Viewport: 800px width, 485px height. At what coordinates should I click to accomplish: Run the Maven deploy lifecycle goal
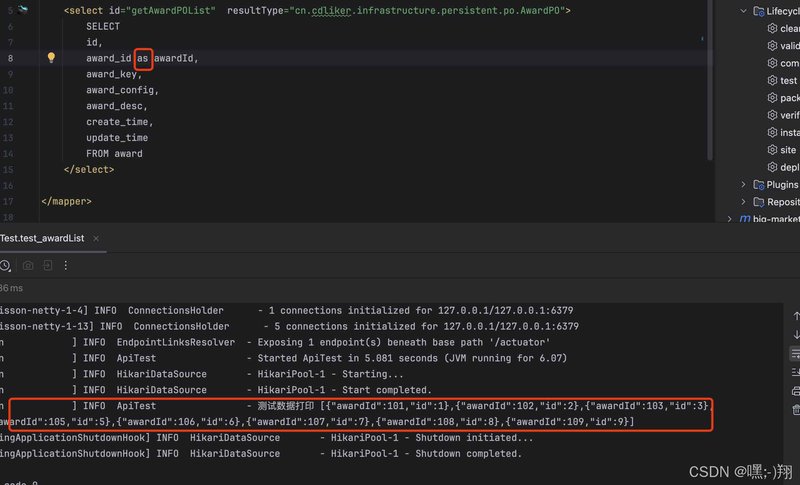coord(783,167)
